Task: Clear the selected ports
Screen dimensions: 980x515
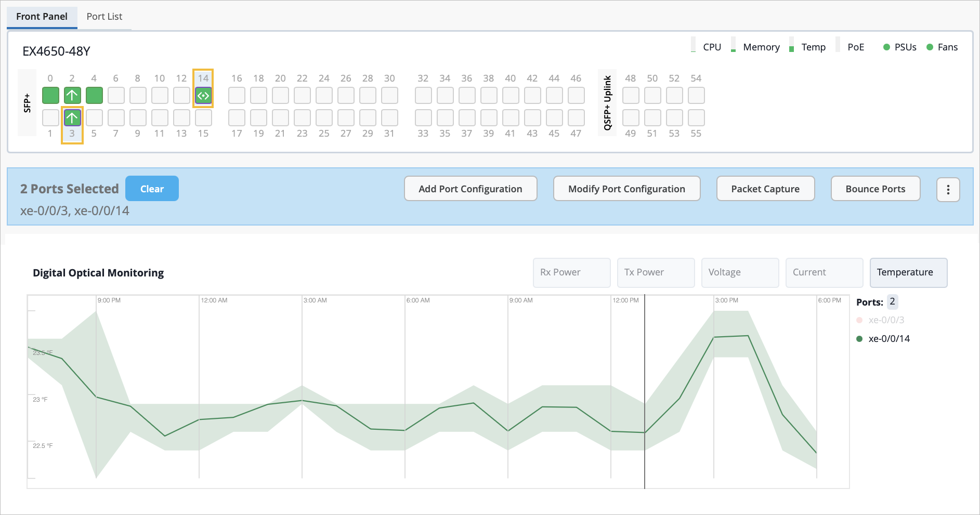Action: pyautogui.click(x=152, y=188)
